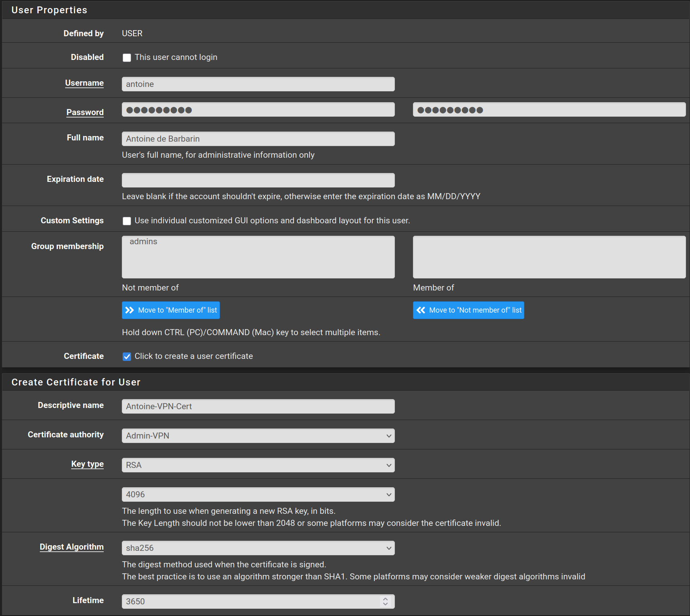Click the Descriptive name certificate field
This screenshot has height=616, width=690.
258,406
